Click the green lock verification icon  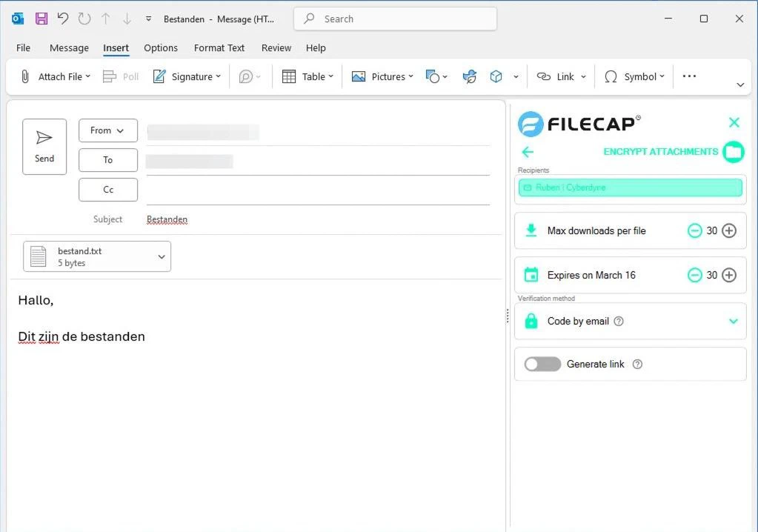coord(531,321)
